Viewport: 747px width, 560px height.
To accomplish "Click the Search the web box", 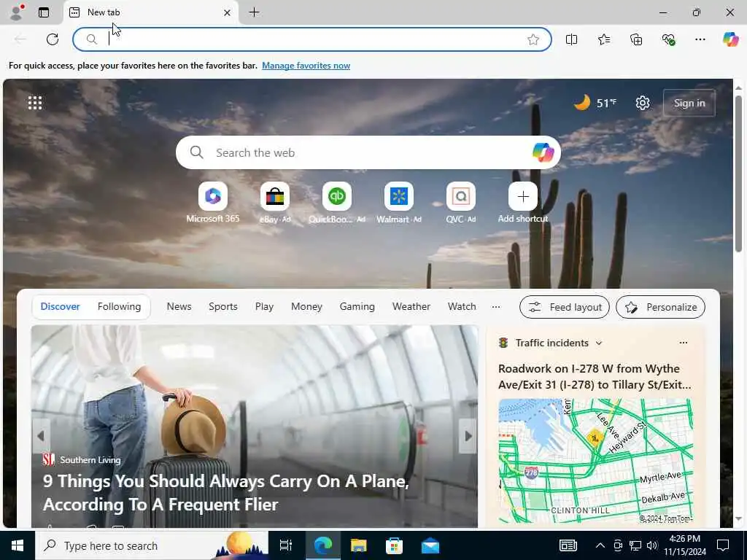I will pos(368,152).
